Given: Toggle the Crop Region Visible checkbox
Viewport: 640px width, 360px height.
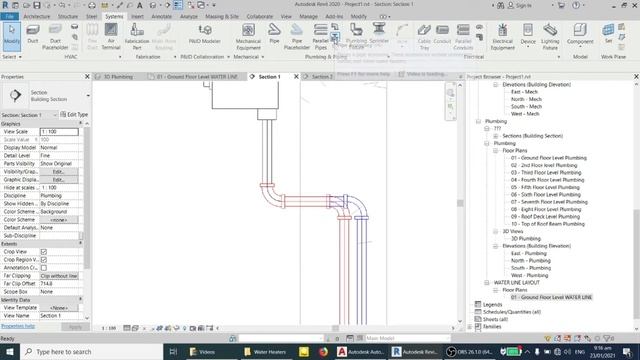Looking at the screenshot, I should pyautogui.click(x=44, y=260).
